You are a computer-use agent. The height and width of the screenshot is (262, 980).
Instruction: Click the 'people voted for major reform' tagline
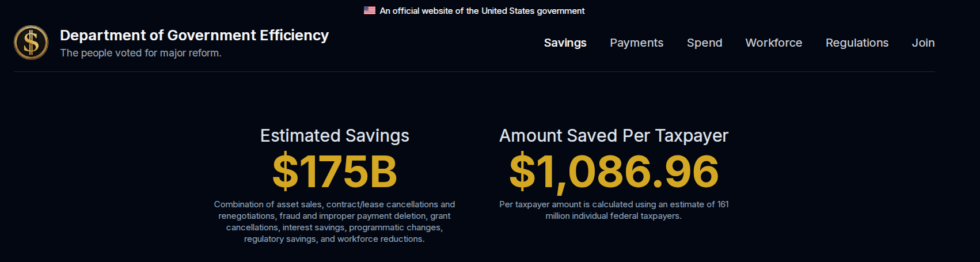pos(140,53)
